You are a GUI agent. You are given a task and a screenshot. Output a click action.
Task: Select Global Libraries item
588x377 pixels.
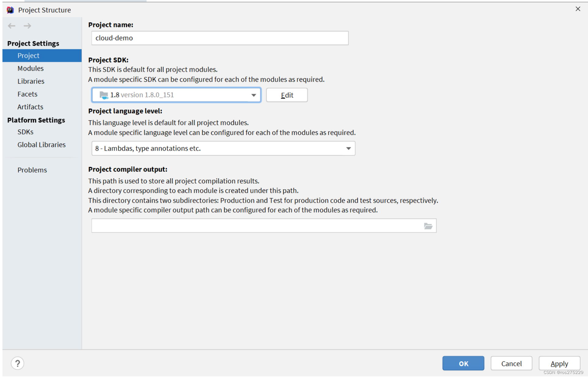click(42, 145)
